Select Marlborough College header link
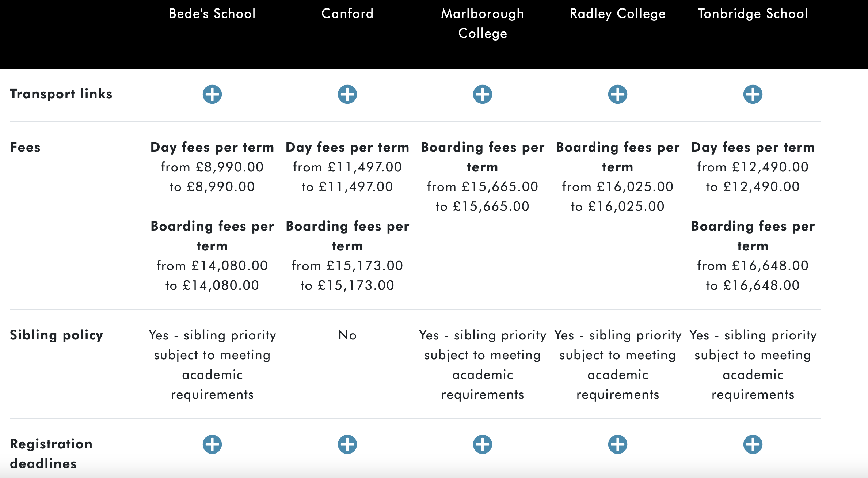The image size is (868, 478). pyautogui.click(x=483, y=23)
